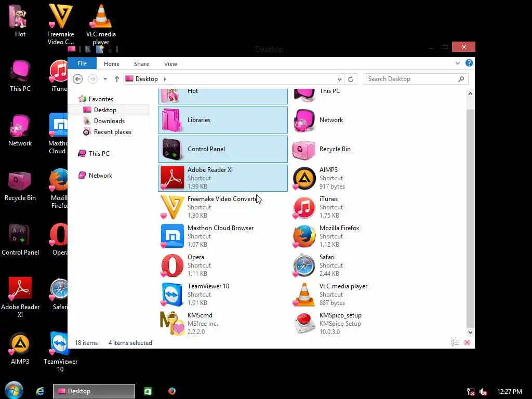532x399 pixels.
Task: Launch Internet Explorer from taskbar
Action: [40, 391]
